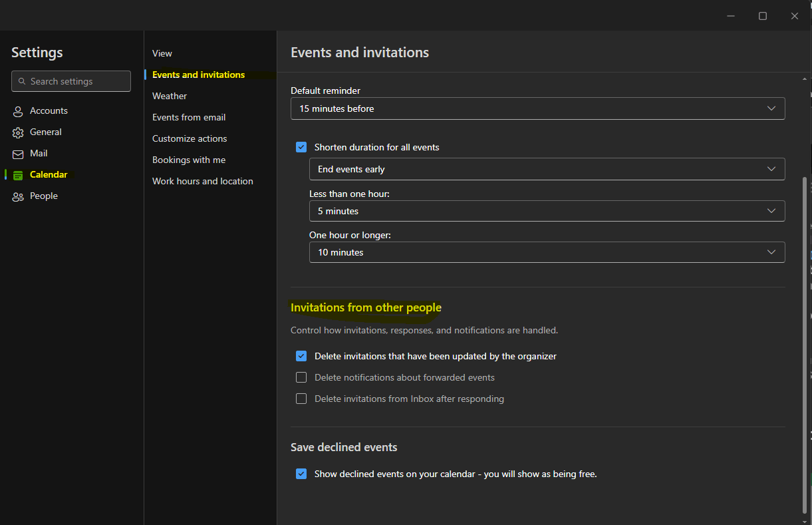Viewport: 812px width, 525px height.
Task: Click the Mail envelope icon
Action: coord(17,153)
